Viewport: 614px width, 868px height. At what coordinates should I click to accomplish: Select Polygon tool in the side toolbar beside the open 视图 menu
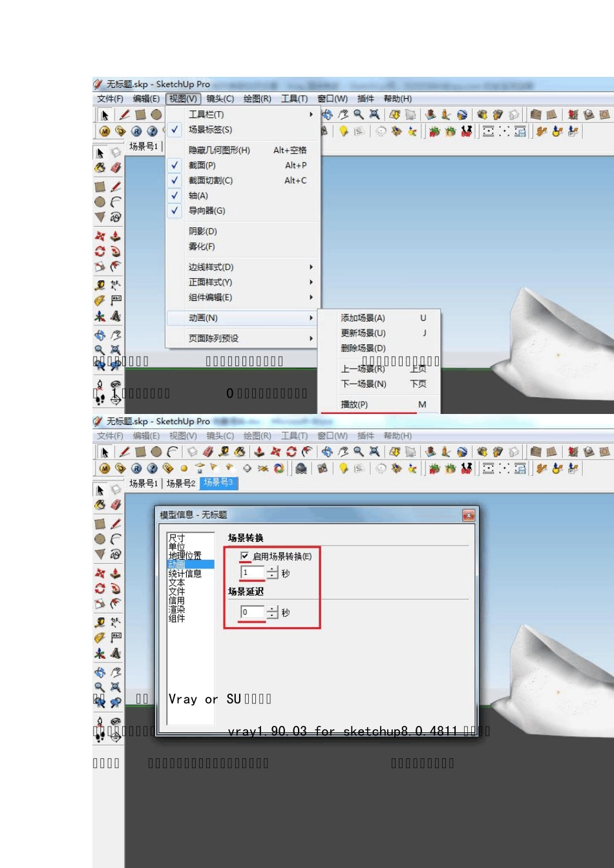coord(100,217)
